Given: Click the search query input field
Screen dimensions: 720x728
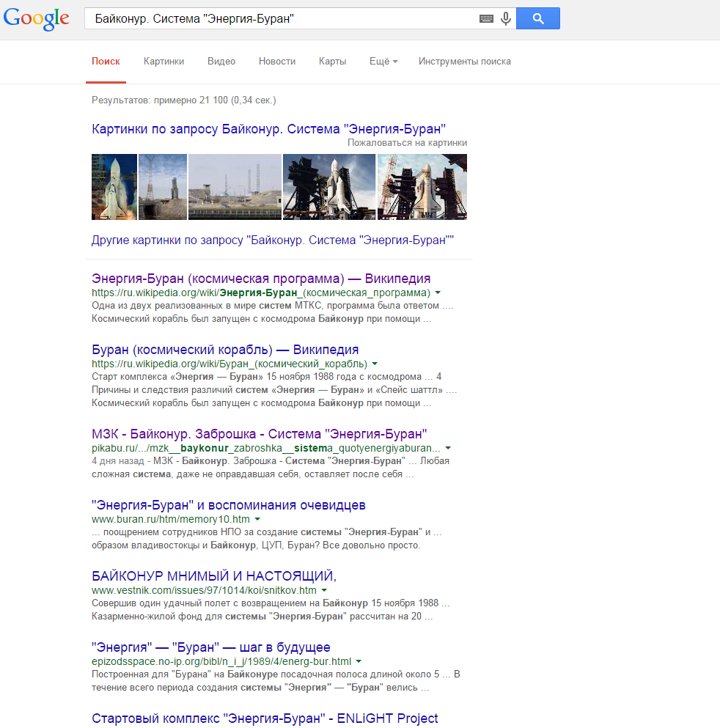Looking at the screenshot, I should click(x=279, y=19).
